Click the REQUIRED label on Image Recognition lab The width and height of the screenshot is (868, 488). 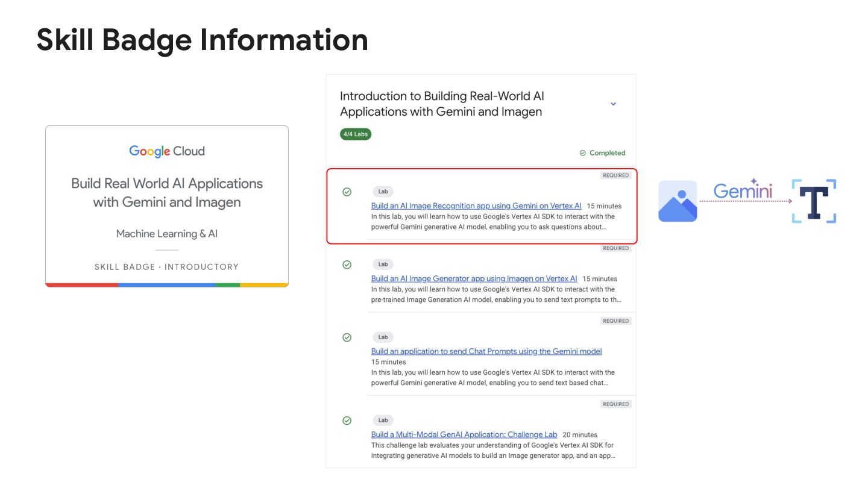coord(616,175)
